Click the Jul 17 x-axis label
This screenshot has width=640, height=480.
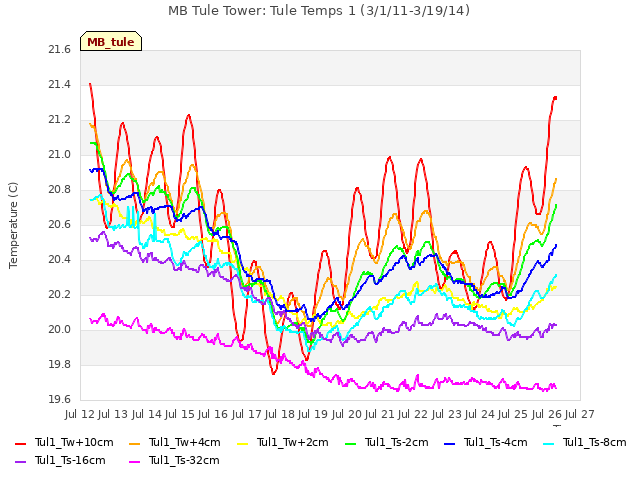(247, 415)
